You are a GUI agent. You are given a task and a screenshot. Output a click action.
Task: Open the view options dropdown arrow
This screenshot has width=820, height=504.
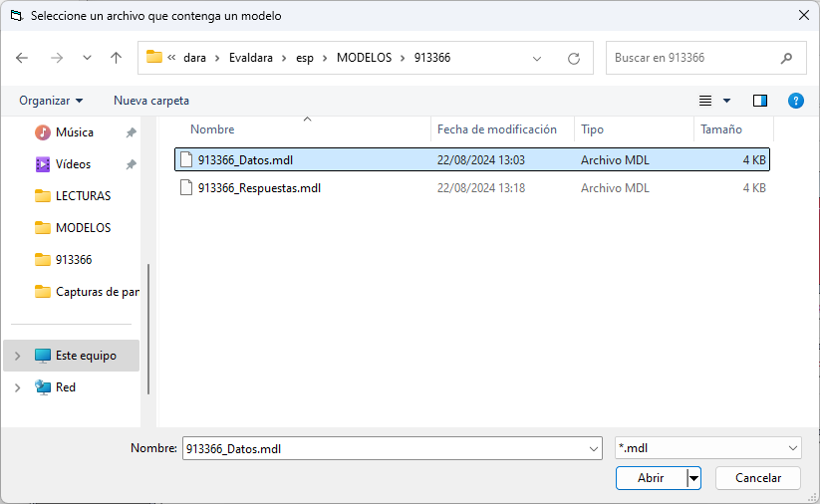(726, 101)
